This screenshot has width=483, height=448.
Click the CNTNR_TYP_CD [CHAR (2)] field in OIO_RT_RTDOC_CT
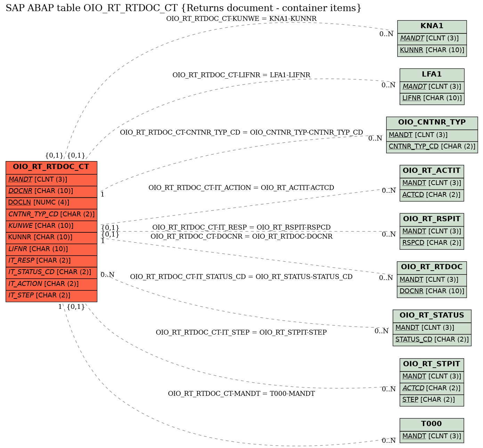tap(51, 214)
